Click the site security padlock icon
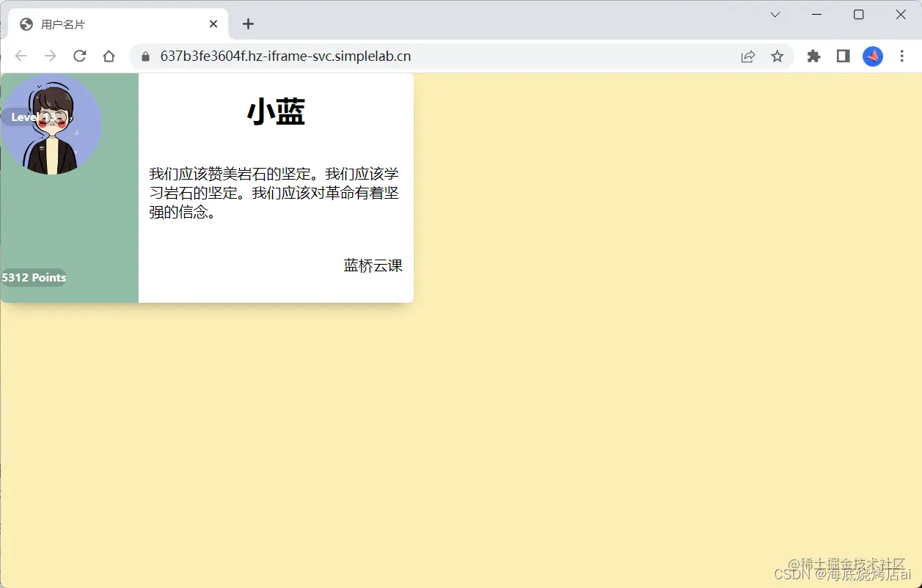 pos(144,56)
